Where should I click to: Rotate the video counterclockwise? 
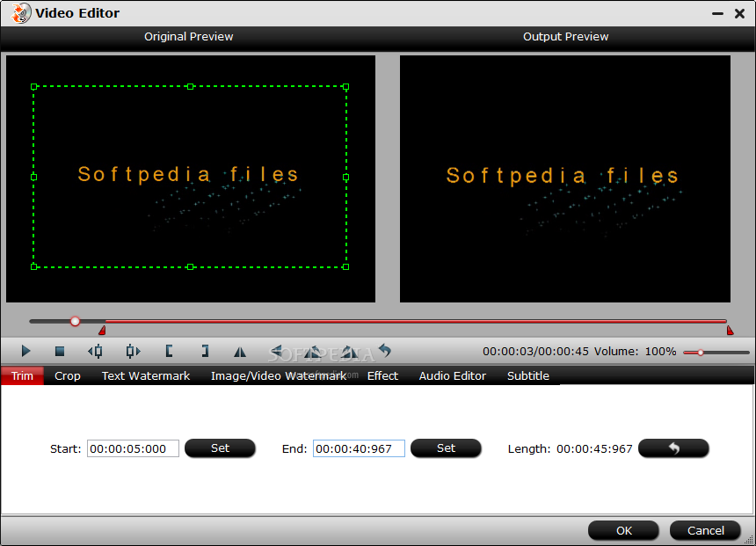point(312,352)
